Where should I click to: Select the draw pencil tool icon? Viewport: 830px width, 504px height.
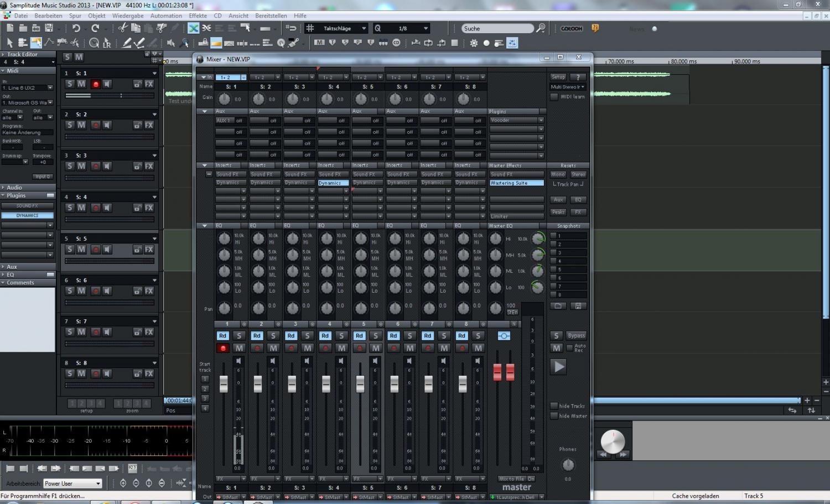pos(127,43)
